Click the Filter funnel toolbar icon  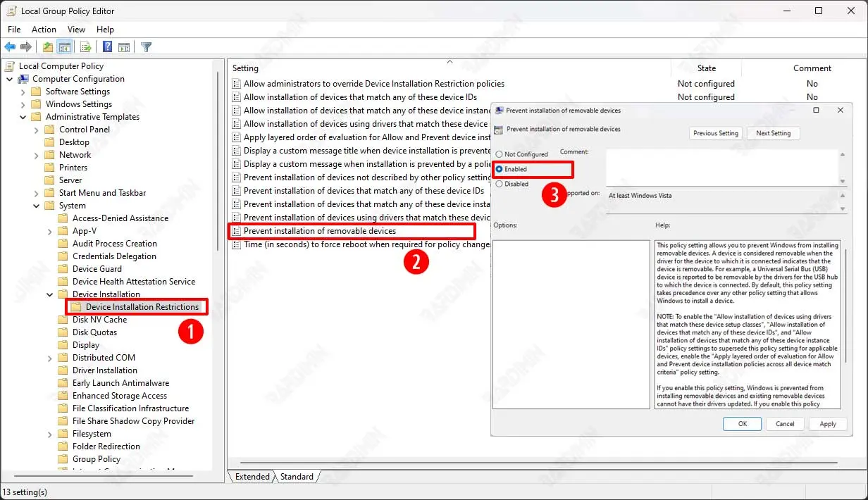click(146, 47)
